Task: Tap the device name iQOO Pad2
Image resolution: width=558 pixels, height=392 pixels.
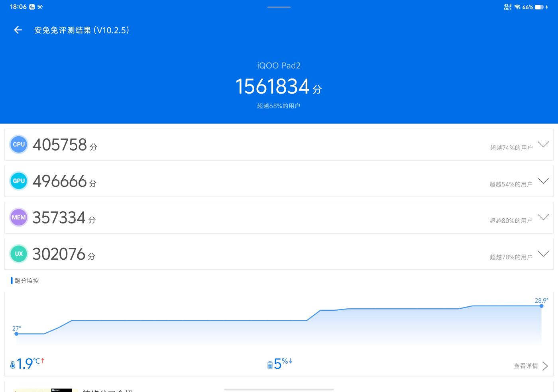Action: click(279, 65)
